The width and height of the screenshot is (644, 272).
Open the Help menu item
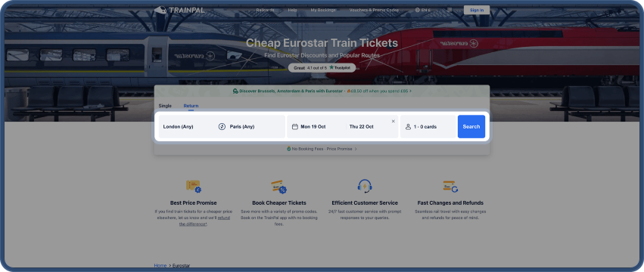[292, 10]
